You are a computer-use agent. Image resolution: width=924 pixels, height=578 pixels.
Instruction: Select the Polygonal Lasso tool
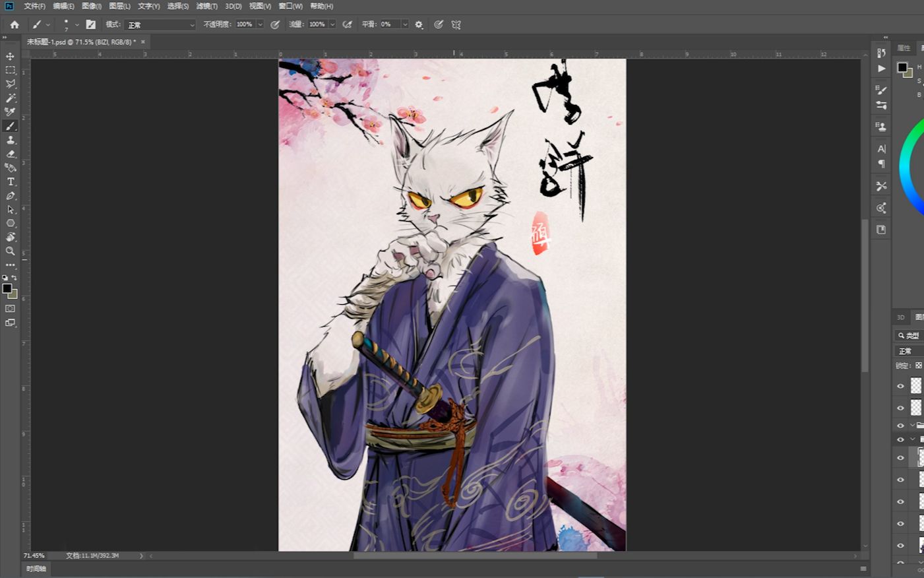(x=10, y=84)
